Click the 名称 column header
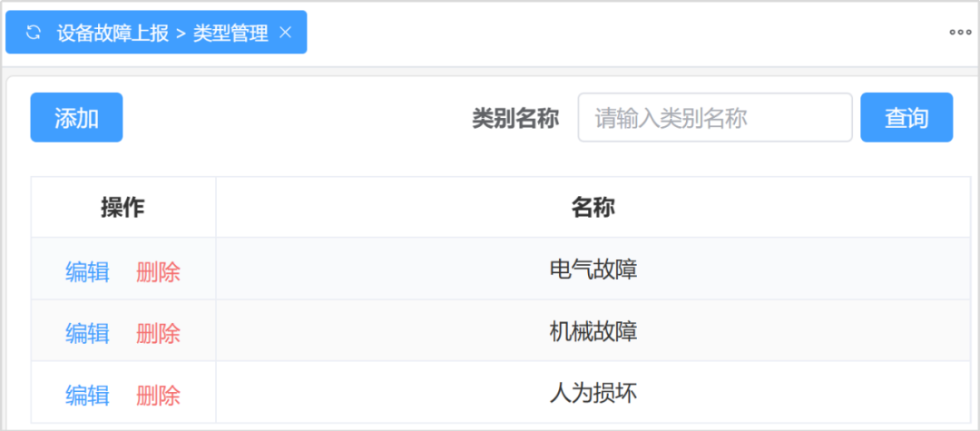Viewport: 980px width, 431px height. coord(593,208)
